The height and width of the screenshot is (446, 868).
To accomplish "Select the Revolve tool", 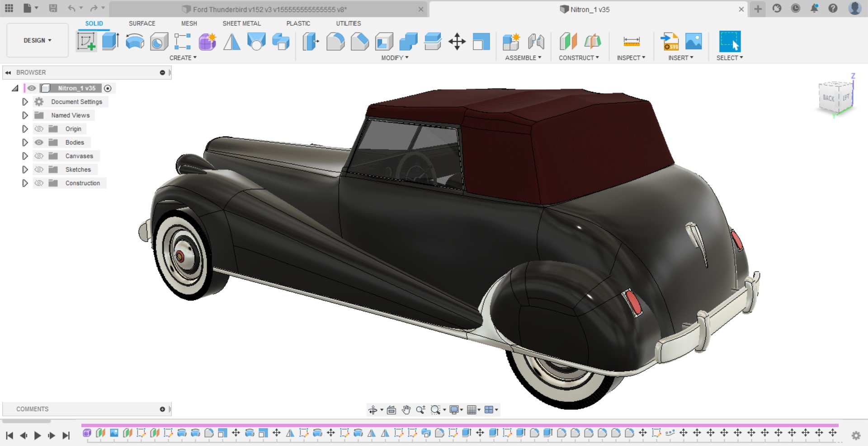I will tap(135, 42).
